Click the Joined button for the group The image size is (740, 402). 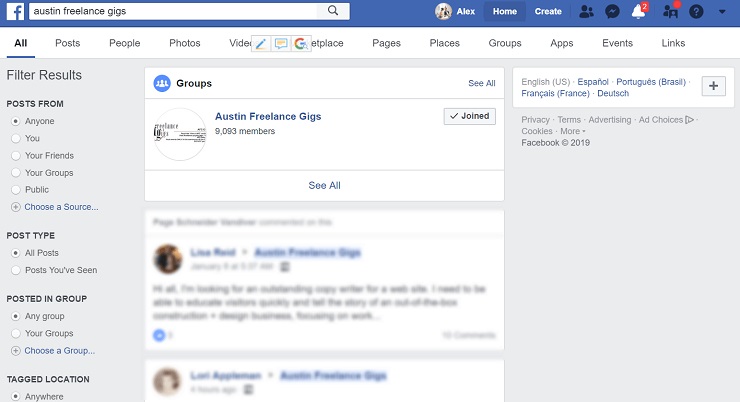470,116
